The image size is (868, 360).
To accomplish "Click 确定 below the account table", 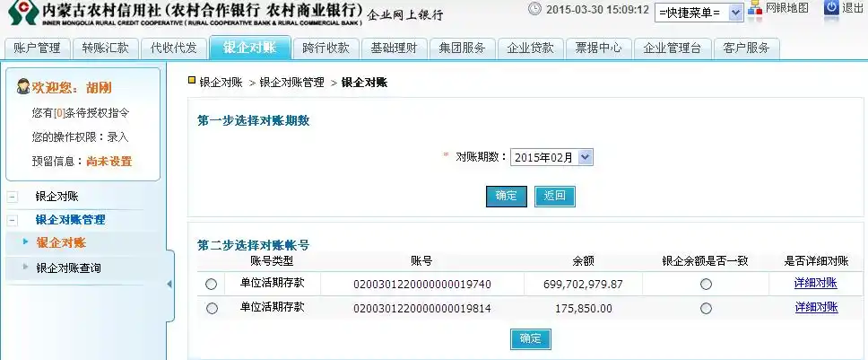I will click(x=530, y=339).
